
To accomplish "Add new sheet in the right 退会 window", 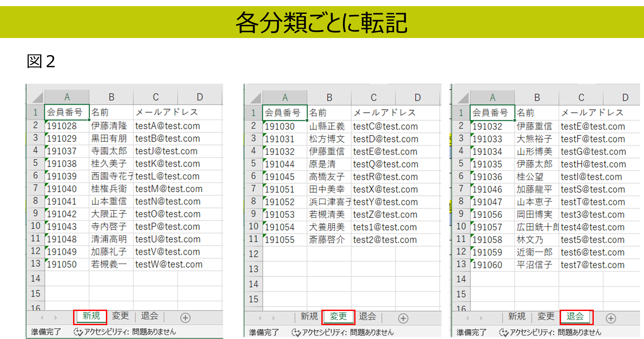I will [x=611, y=318].
